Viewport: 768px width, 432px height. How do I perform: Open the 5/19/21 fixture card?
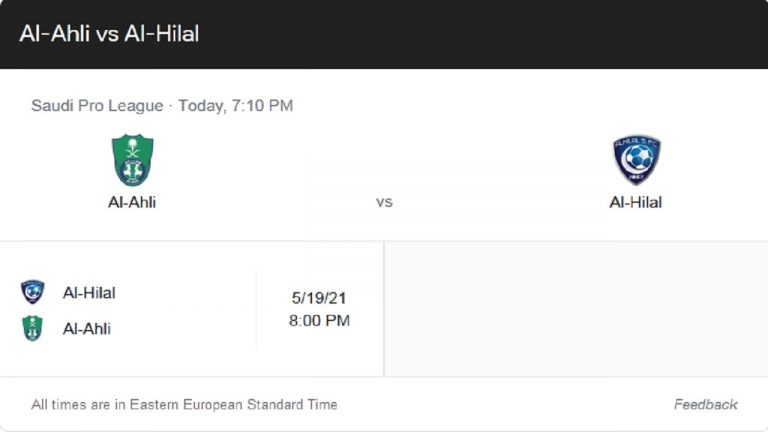[x=192, y=309]
